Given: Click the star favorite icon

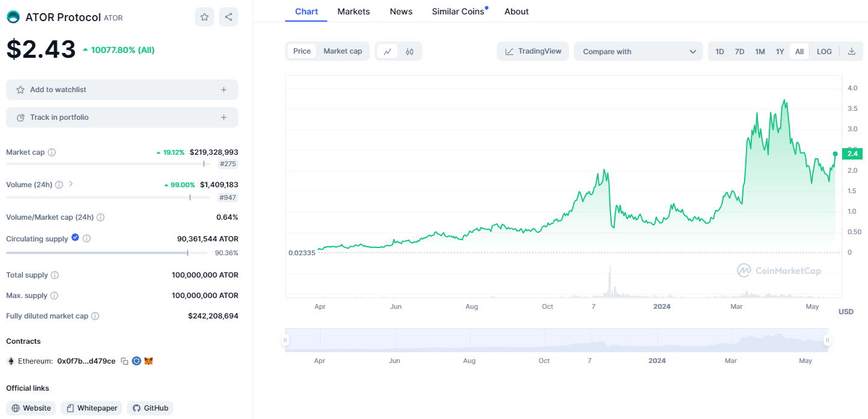Looking at the screenshot, I should (x=205, y=17).
